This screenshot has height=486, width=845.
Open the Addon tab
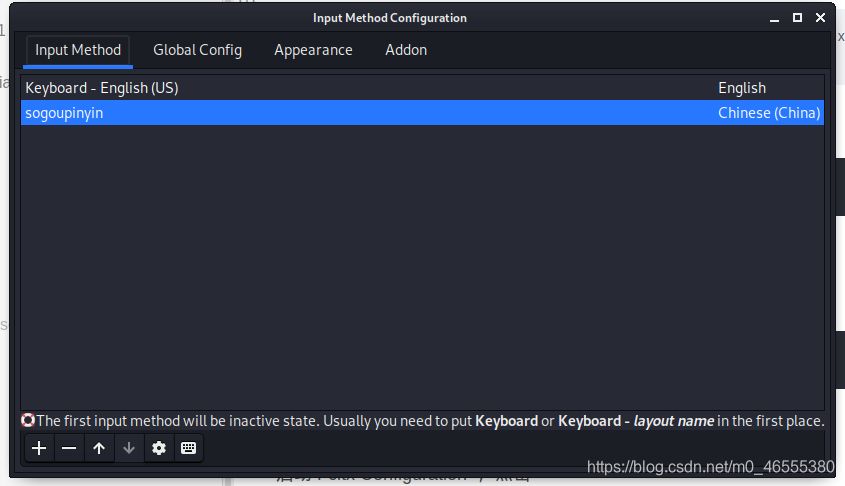pos(406,50)
